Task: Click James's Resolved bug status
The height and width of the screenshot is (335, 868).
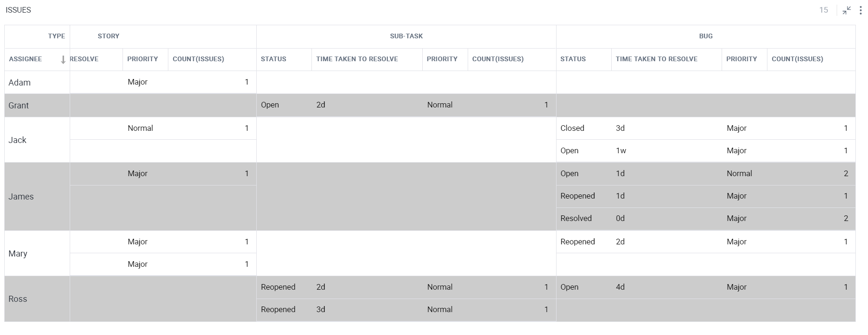Action: click(576, 218)
